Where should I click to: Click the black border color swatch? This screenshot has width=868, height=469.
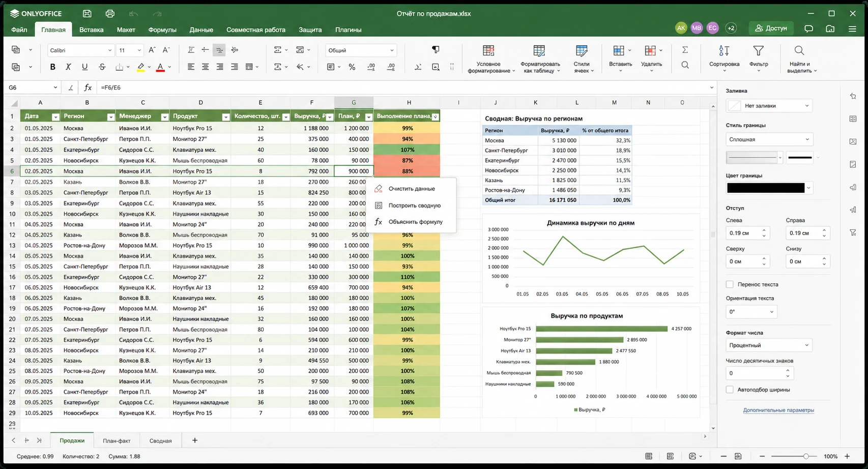766,188
